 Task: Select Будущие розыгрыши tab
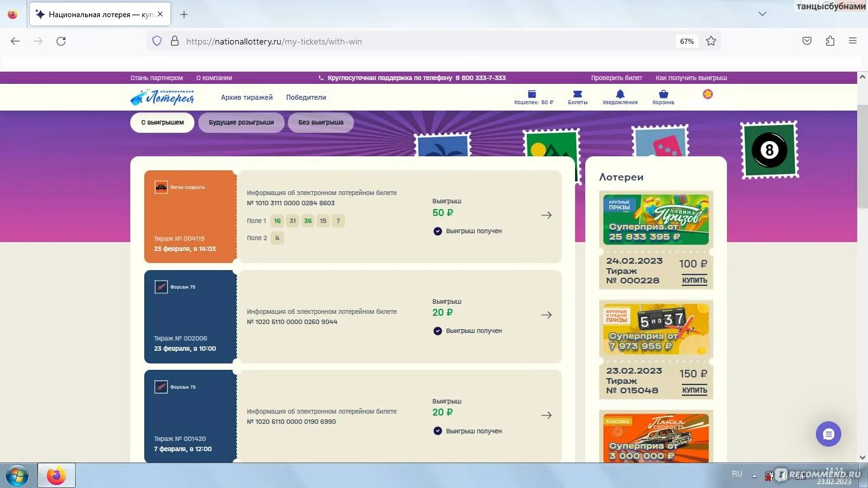241,123
